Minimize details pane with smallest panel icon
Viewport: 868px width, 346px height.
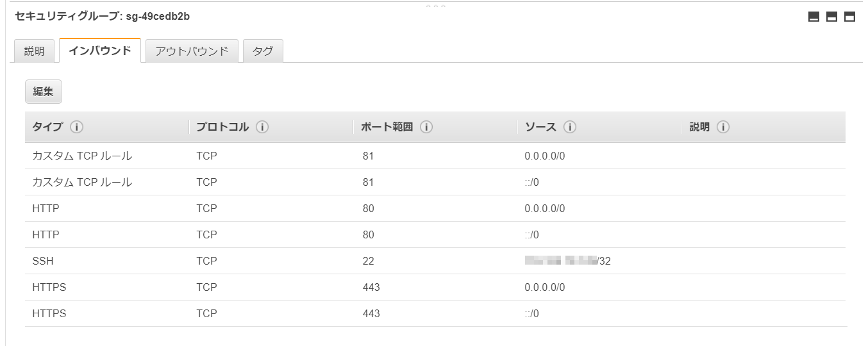click(814, 17)
